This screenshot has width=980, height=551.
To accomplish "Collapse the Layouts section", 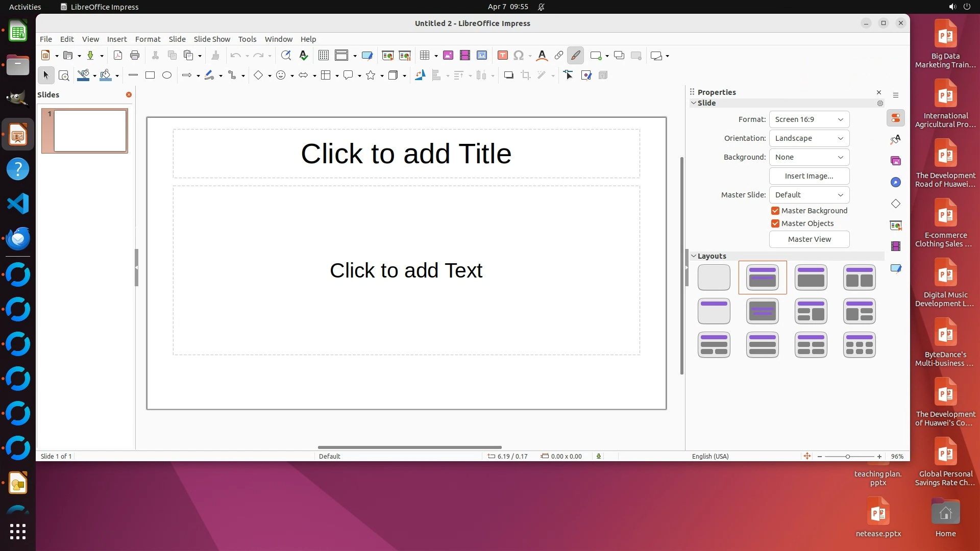I will (694, 256).
